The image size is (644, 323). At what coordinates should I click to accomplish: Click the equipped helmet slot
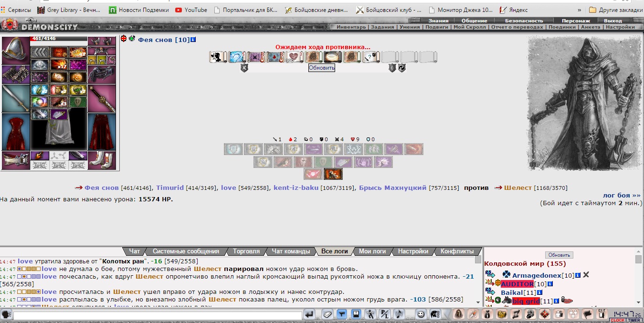16,50
